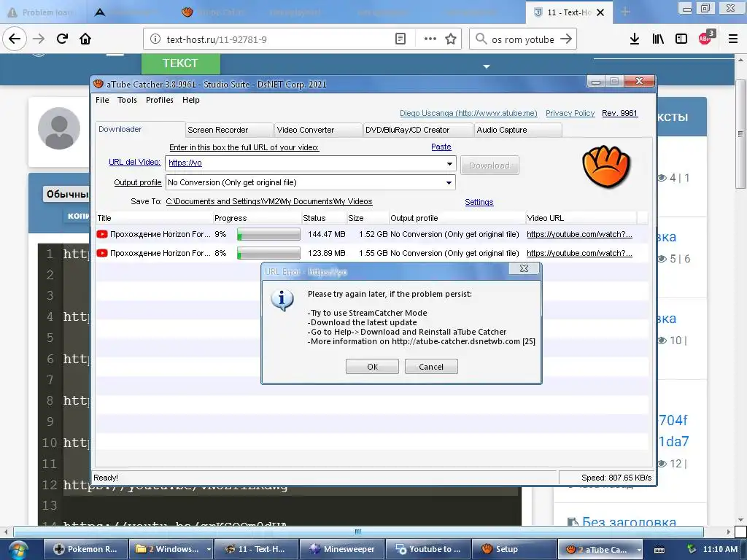
Task: Open a new Firefox tab with plus
Action: point(625,12)
